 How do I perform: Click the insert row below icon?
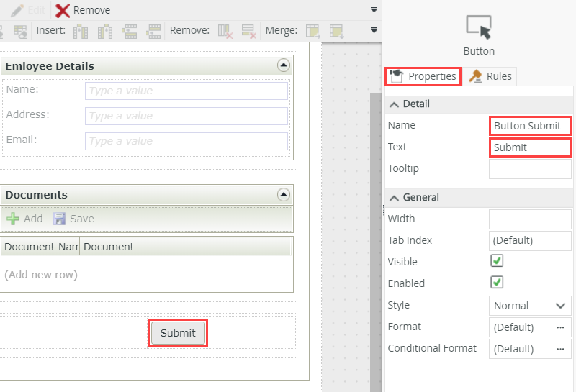(x=153, y=32)
